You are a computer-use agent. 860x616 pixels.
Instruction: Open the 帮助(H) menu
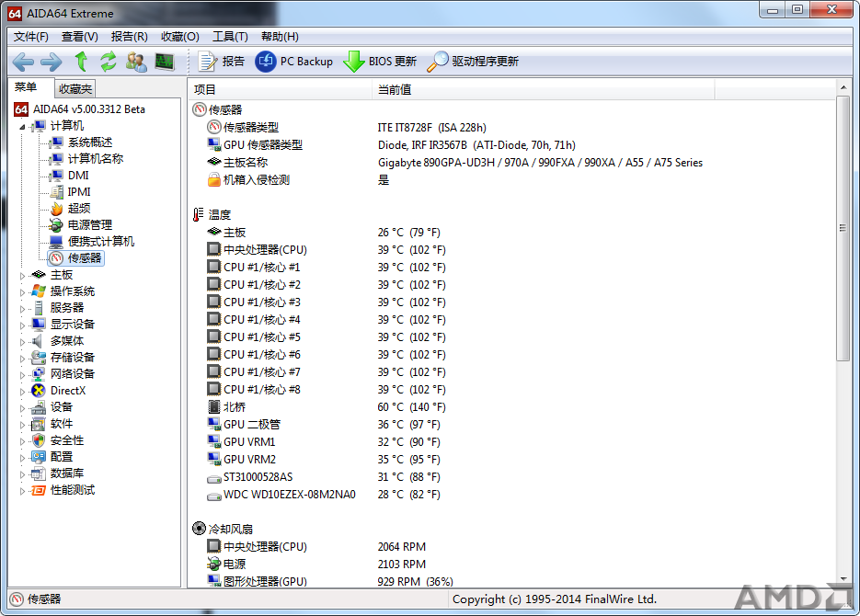pyautogui.click(x=280, y=37)
